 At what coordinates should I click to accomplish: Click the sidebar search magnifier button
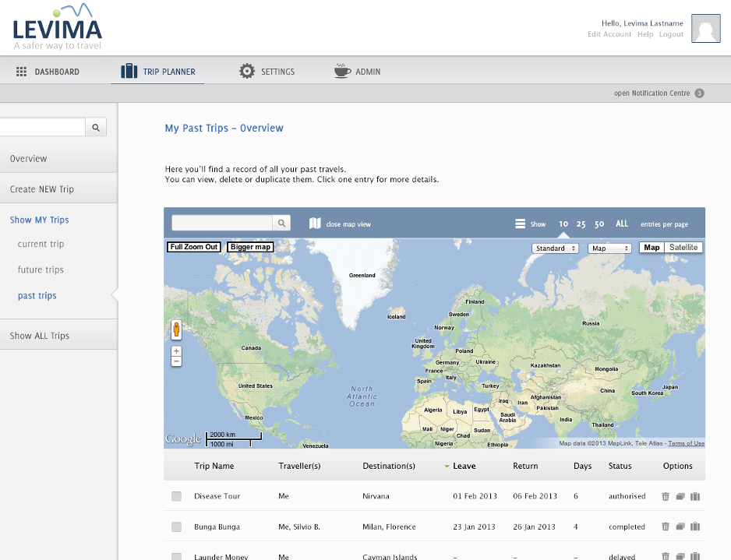pos(96,128)
